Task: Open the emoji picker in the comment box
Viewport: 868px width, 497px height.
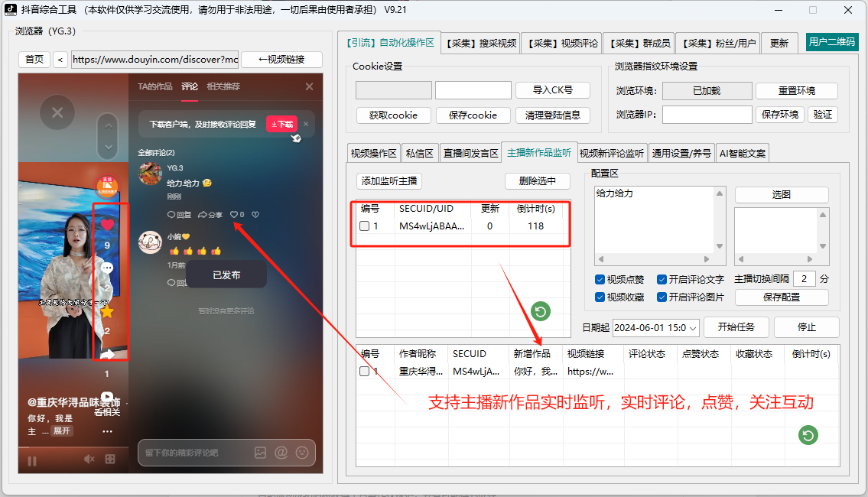Action: coord(302,453)
